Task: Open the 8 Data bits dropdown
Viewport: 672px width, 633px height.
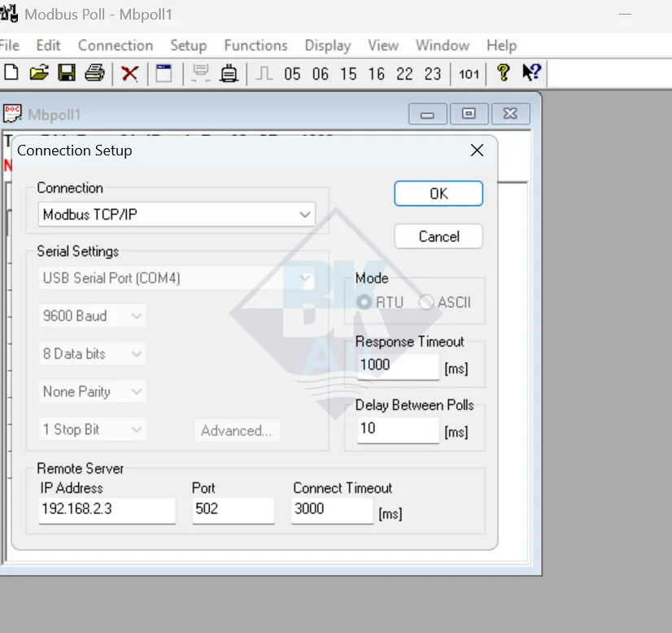Action: coord(92,354)
